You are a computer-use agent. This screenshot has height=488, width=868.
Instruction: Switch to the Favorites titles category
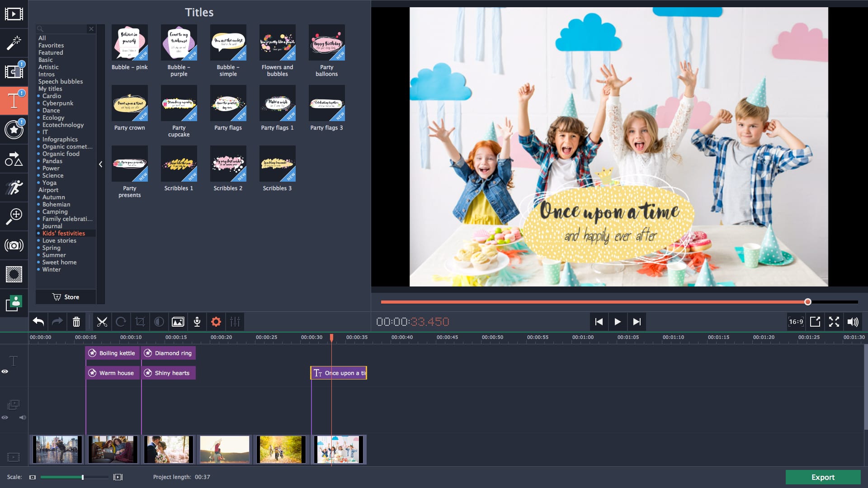pyautogui.click(x=51, y=45)
